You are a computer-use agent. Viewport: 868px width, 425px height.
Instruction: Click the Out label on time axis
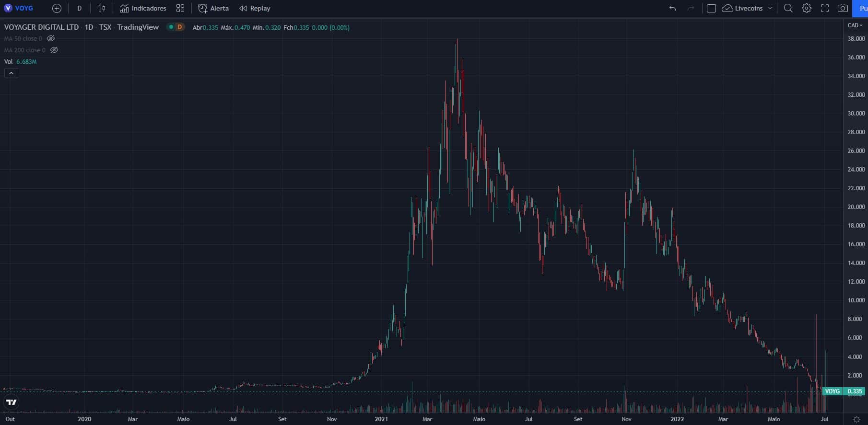(10, 419)
